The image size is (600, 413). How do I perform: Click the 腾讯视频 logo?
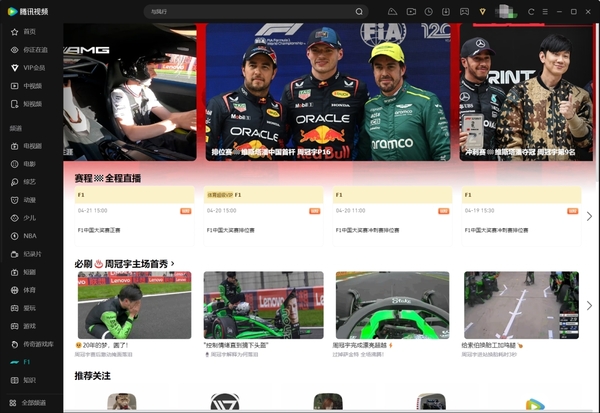[28, 11]
